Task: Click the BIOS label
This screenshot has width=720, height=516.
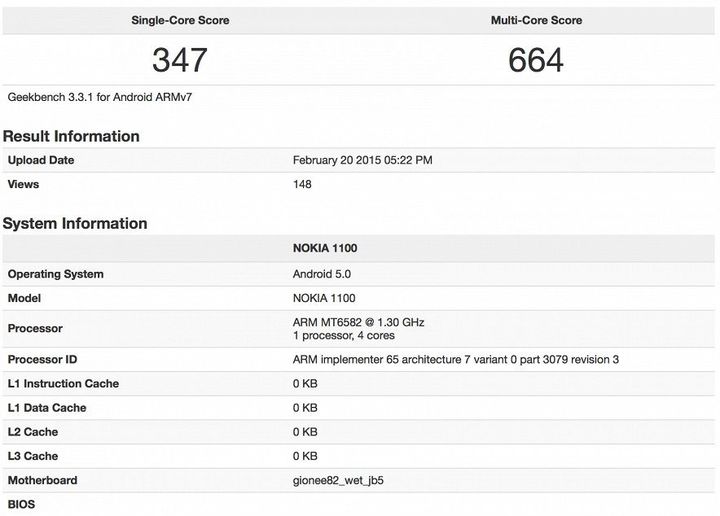Action: point(22,505)
